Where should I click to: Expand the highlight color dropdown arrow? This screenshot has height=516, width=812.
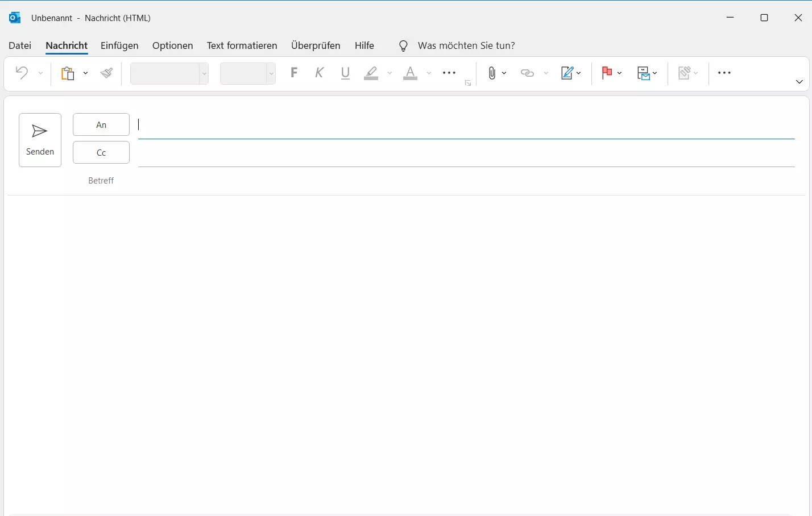[390, 73]
